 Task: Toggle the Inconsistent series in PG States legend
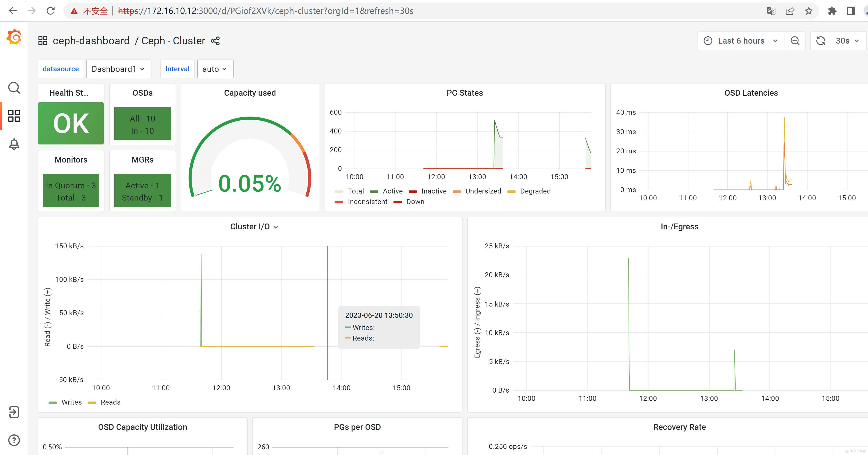coord(367,202)
